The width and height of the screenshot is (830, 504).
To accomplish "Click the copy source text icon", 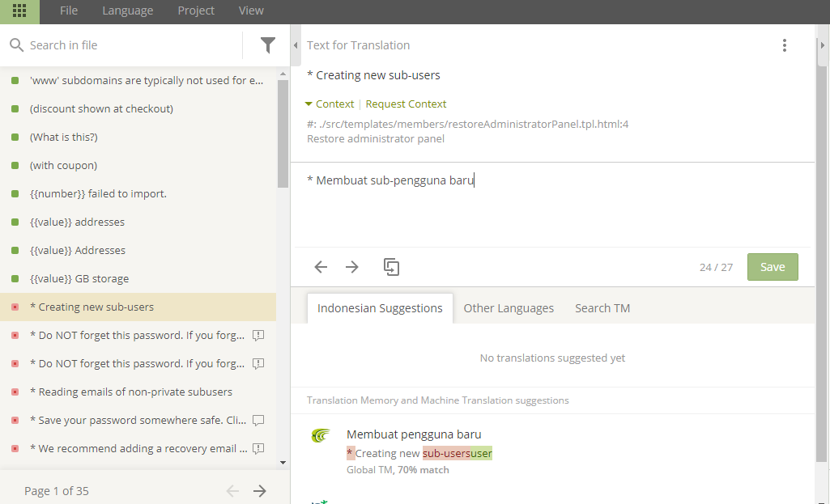I will click(x=391, y=267).
